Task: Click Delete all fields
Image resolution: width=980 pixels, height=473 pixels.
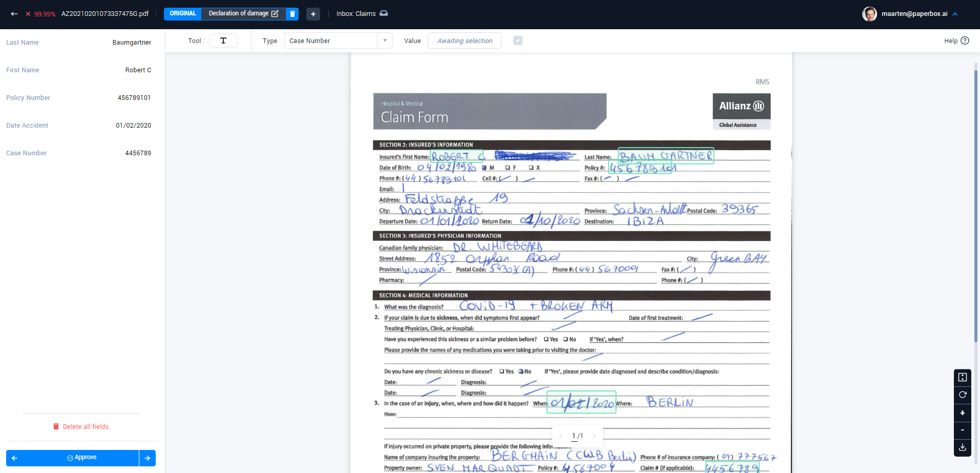Action: coord(80,426)
